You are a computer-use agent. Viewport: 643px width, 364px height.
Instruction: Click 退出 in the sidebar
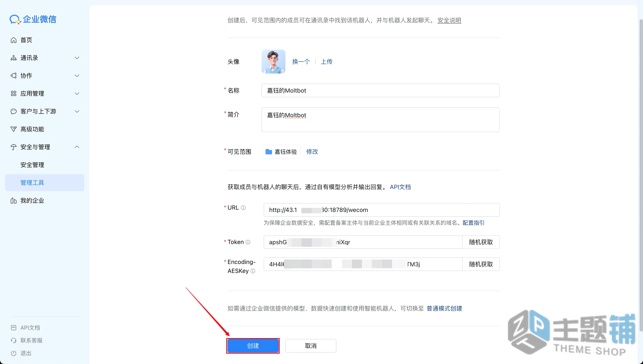26,353
